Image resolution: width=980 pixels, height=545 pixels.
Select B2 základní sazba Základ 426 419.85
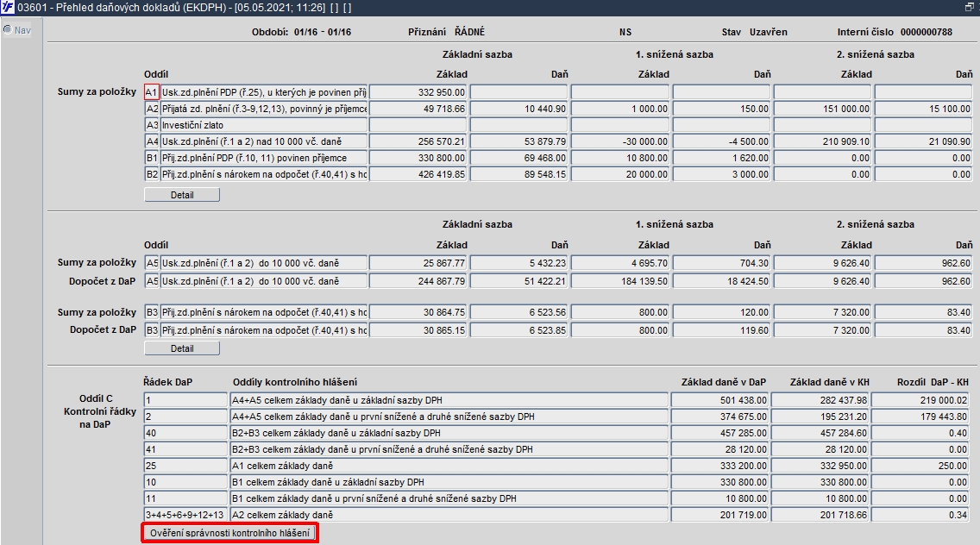[418, 174]
